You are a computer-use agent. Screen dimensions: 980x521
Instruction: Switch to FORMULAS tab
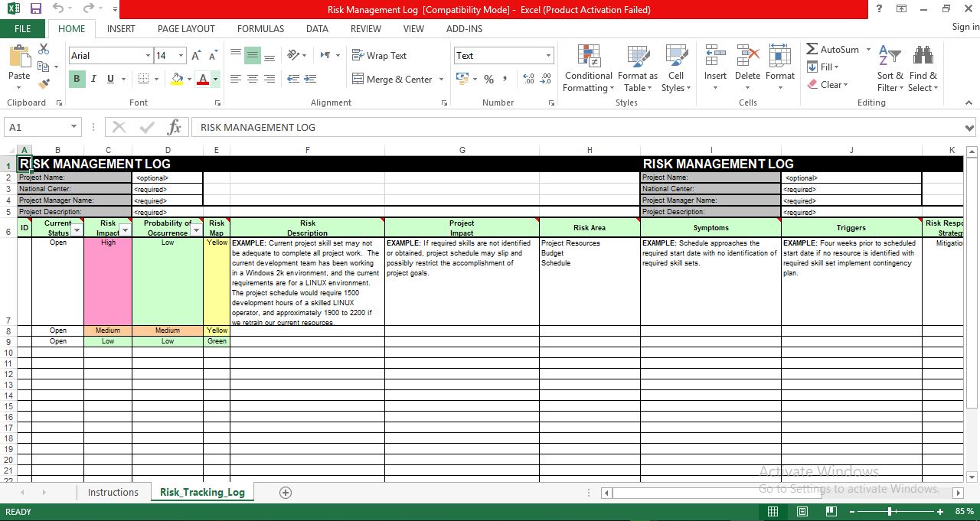(260, 28)
